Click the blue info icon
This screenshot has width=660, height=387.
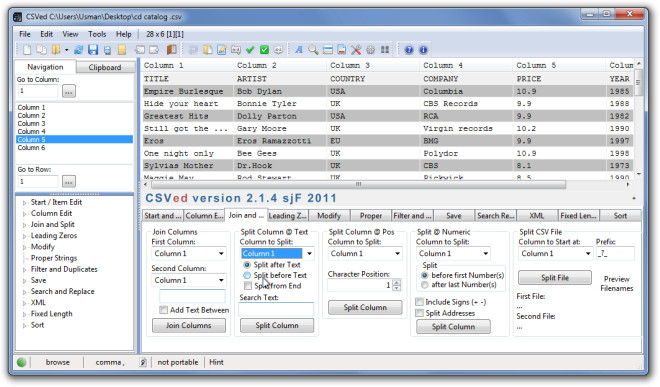click(423, 50)
